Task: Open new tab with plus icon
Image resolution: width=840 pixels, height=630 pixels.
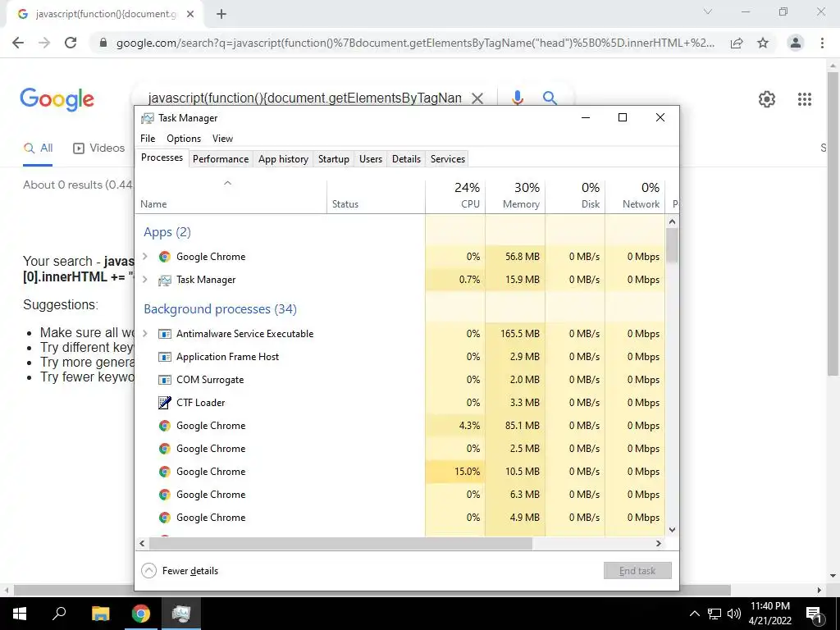Action: pyautogui.click(x=221, y=15)
